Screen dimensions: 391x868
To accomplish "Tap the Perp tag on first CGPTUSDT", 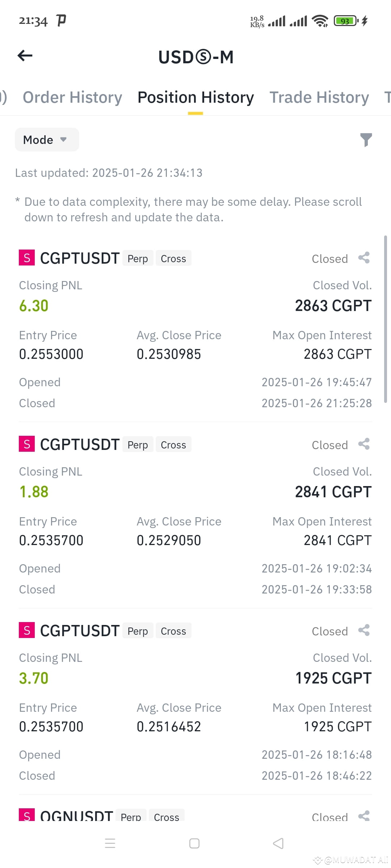I will click(x=138, y=258).
